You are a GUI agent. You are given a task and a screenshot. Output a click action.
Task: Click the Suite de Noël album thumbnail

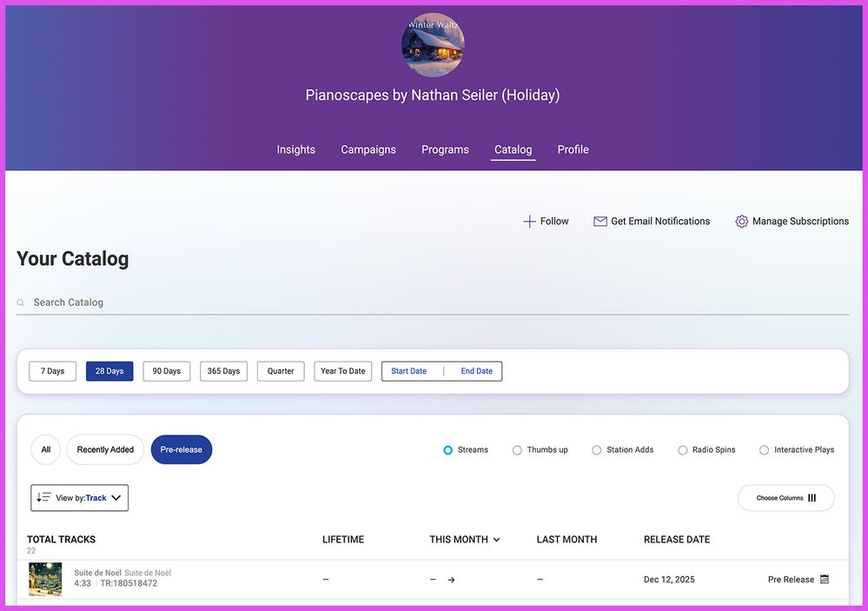[x=45, y=579]
